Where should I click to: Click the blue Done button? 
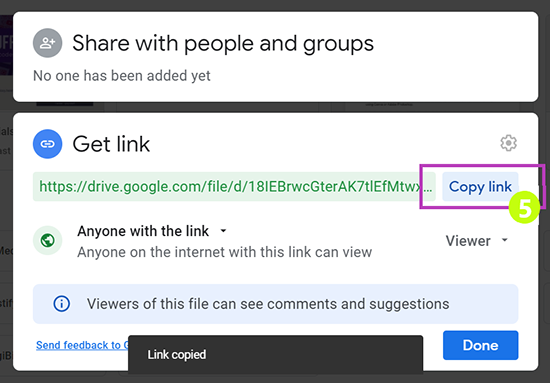tap(480, 345)
